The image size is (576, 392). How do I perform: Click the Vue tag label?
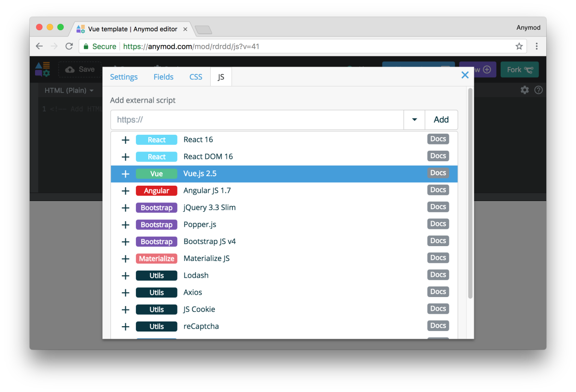[156, 174]
